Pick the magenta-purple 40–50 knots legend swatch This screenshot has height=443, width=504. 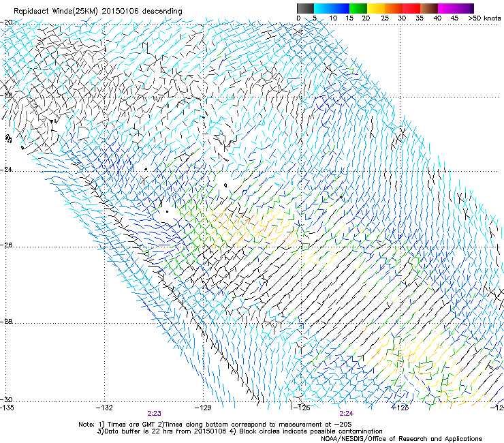pyautogui.click(x=456, y=8)
